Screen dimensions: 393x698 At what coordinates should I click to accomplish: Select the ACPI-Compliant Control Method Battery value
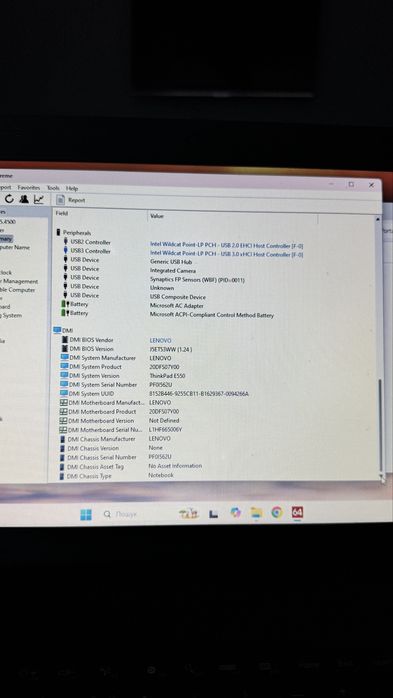click(x=212, y=315)
